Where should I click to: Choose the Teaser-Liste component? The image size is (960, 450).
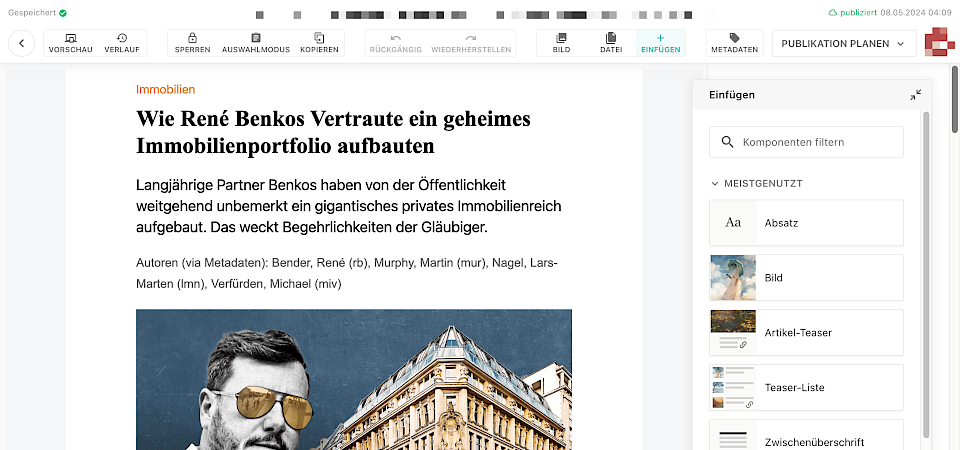[806, 387]
